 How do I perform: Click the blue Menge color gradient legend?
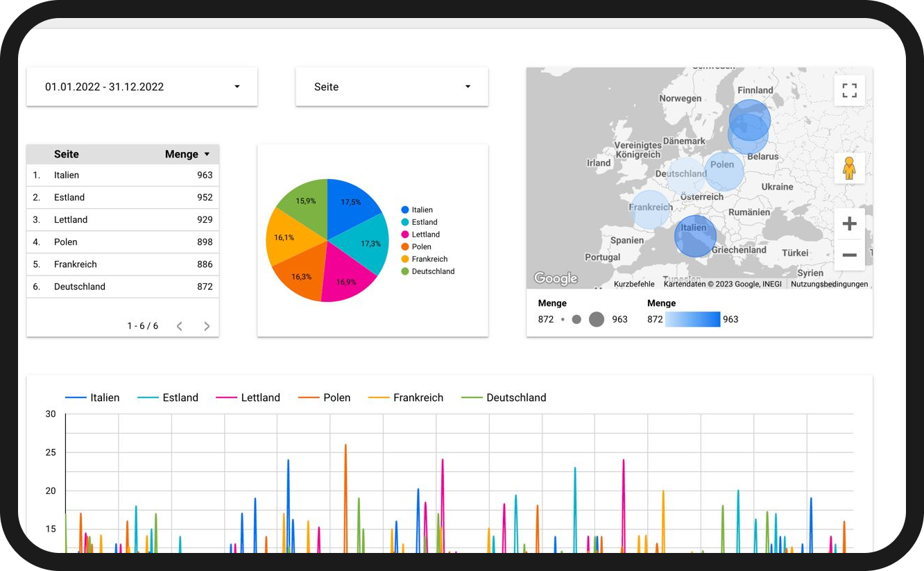pyautogui.click(x=693, y=319)
